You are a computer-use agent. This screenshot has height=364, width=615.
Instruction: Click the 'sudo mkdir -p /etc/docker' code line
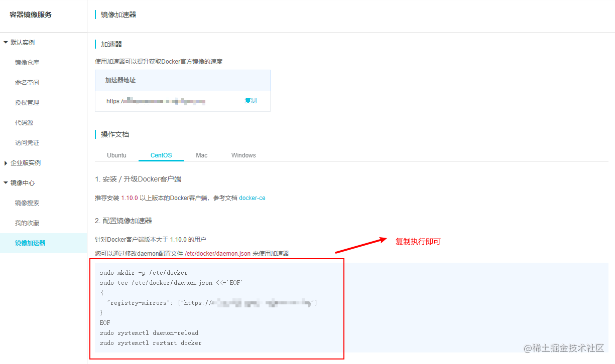tap(144, 273)
